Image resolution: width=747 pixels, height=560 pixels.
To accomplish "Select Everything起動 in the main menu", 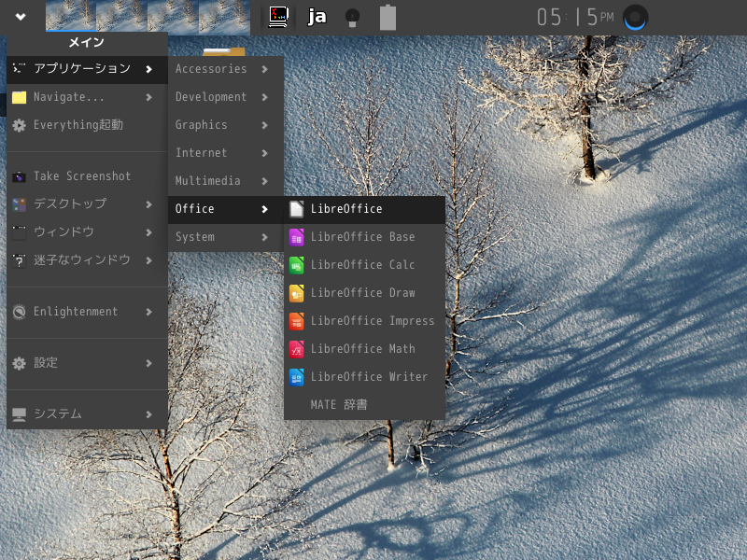I will (87, 125).
